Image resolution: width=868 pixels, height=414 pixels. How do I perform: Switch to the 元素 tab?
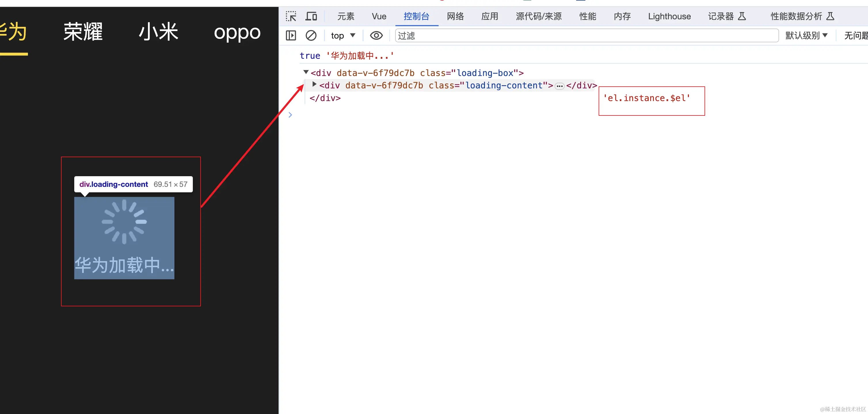click(x=346, y=16)
